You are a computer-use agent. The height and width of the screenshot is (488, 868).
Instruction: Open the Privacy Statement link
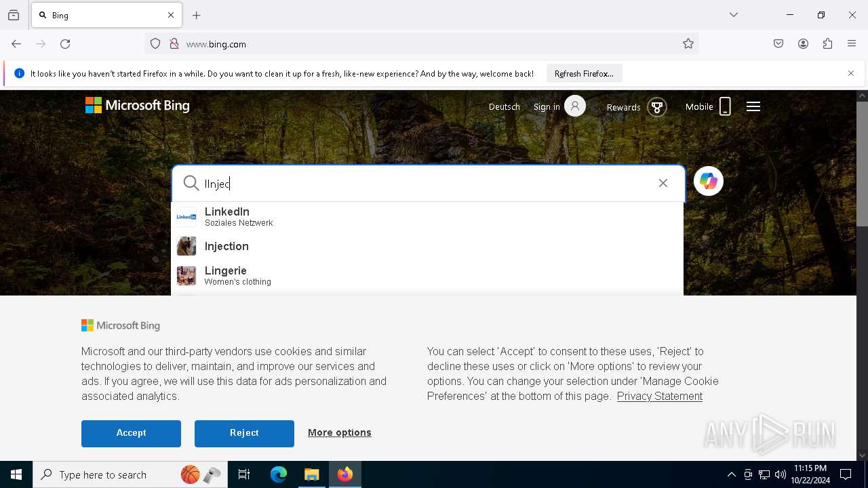[x=660, y=396]
